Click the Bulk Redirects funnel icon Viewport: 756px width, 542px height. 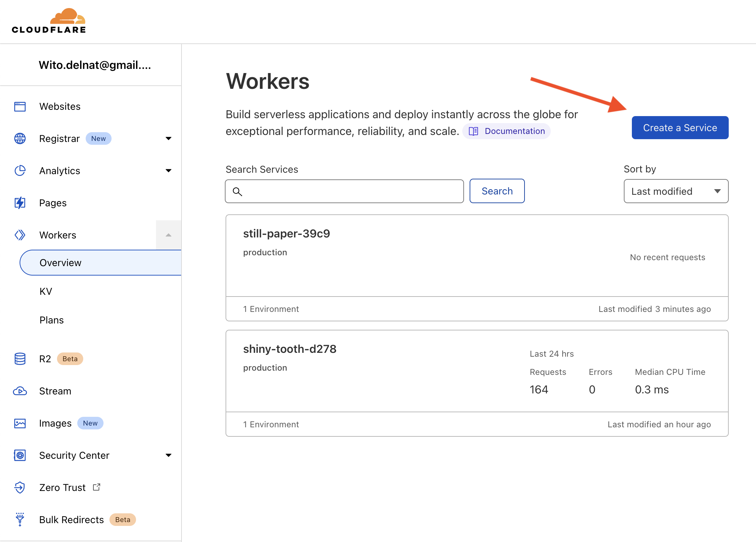(20, 520)
